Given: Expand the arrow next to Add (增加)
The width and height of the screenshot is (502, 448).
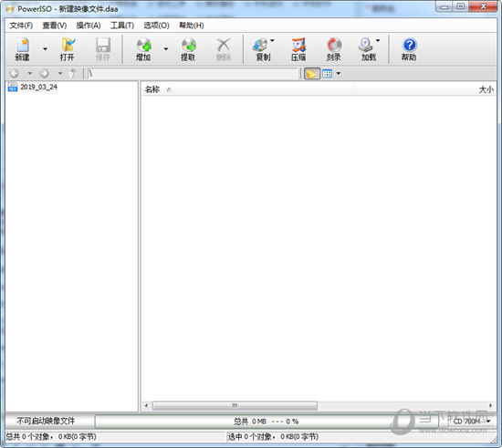Looking at the screenshot, I should point(166,49).
